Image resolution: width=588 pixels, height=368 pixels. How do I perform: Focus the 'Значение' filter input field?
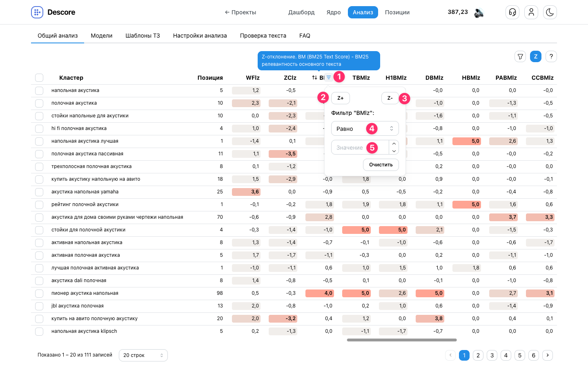360,148
